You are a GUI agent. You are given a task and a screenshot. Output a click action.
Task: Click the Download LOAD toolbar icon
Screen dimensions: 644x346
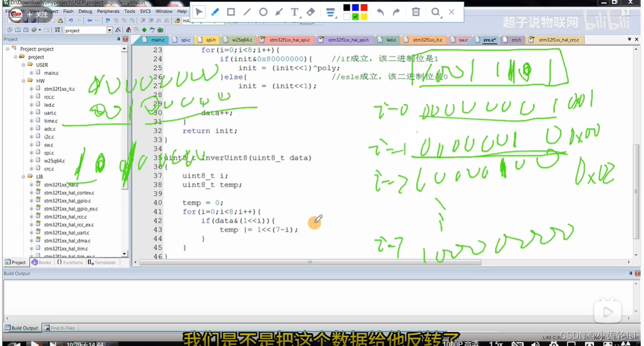57,30
